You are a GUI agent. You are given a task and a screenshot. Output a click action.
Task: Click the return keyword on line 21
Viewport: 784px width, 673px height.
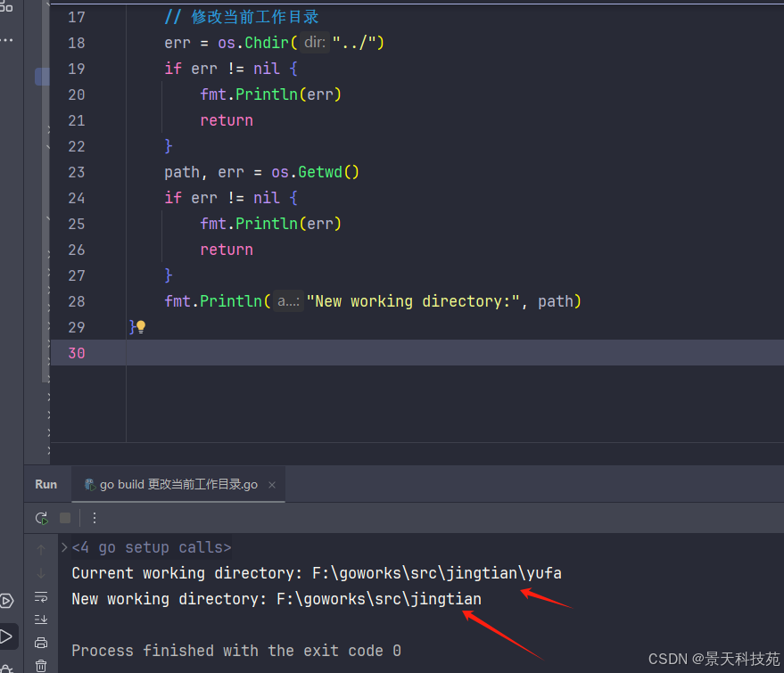click(x=227, y=120)
